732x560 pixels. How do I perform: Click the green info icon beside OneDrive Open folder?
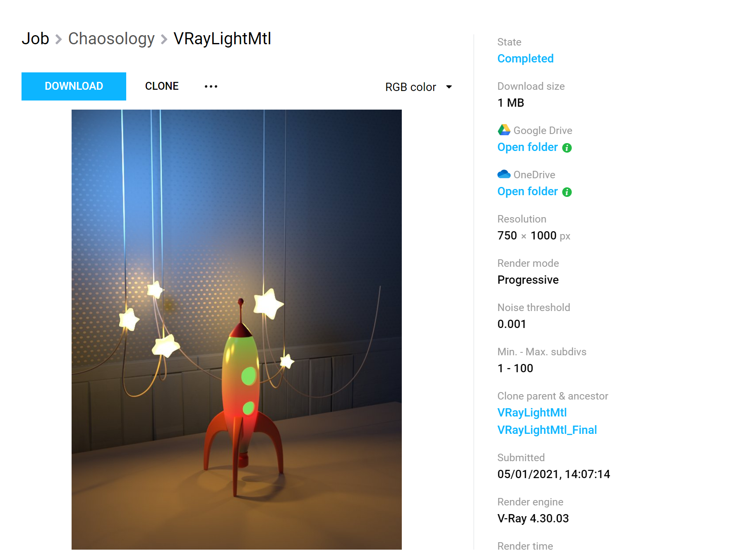coord(567,192)
